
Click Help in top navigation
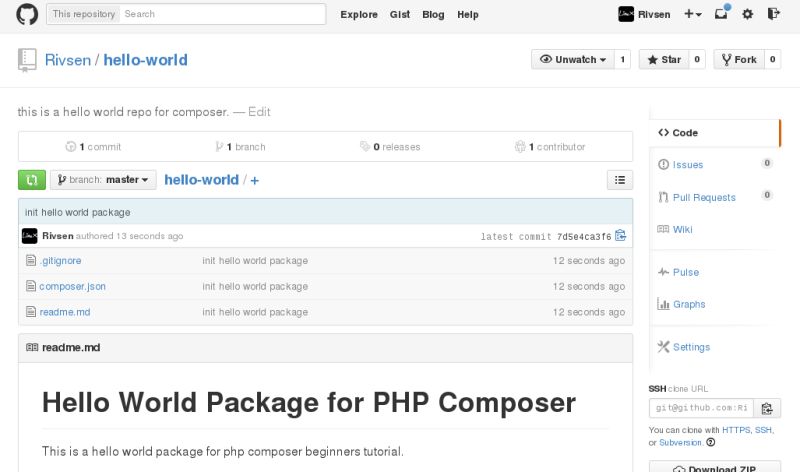click(467, 15)
